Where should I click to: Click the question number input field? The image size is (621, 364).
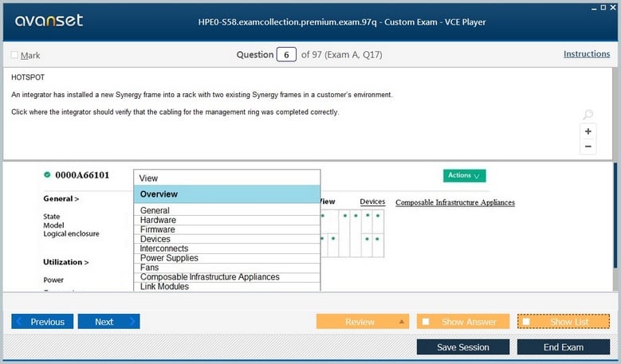click(286, 55)
